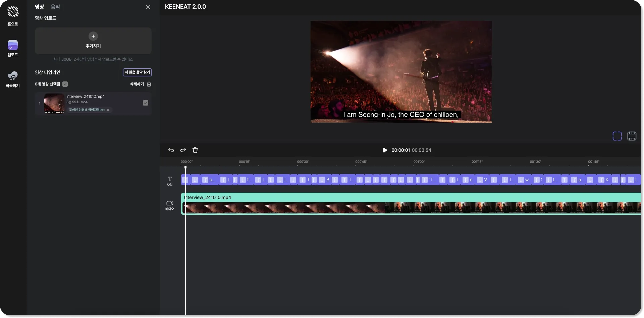Select the 비디오 video track icon
Screen dimensions: 644x318
(170, 205)
